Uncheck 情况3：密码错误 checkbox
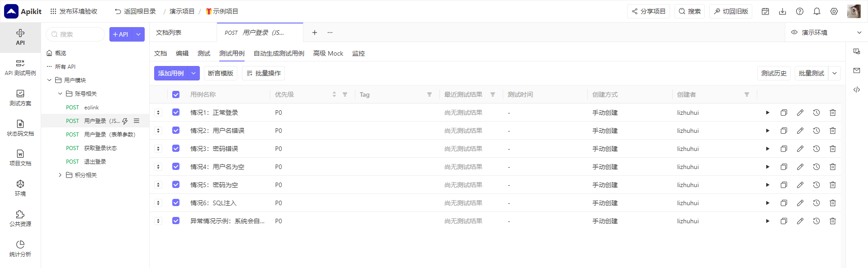 176,148
